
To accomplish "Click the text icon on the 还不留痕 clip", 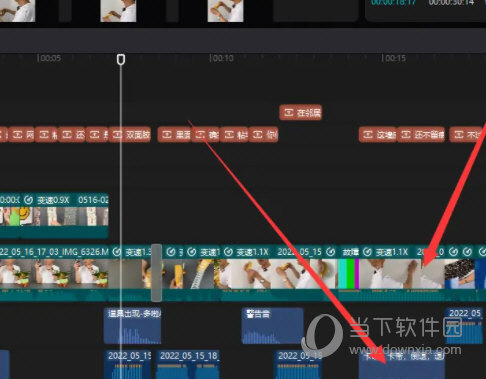I will click(406, 135).
